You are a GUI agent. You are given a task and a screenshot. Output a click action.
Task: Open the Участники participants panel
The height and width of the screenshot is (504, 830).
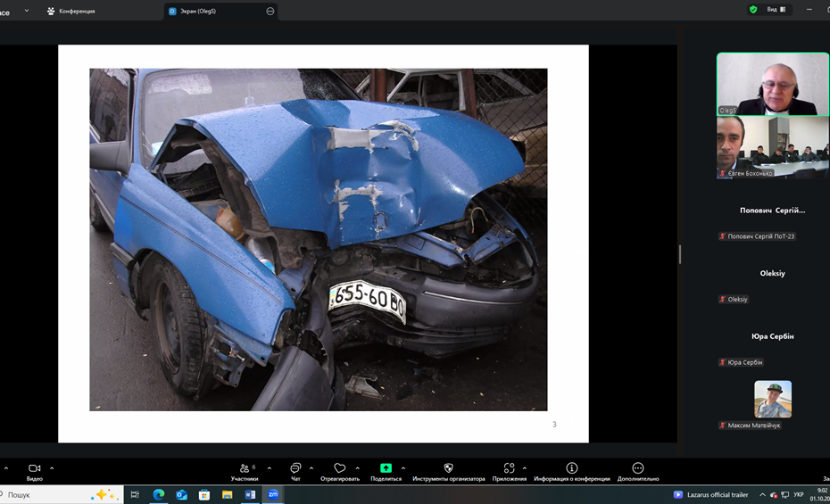(244, 471)
